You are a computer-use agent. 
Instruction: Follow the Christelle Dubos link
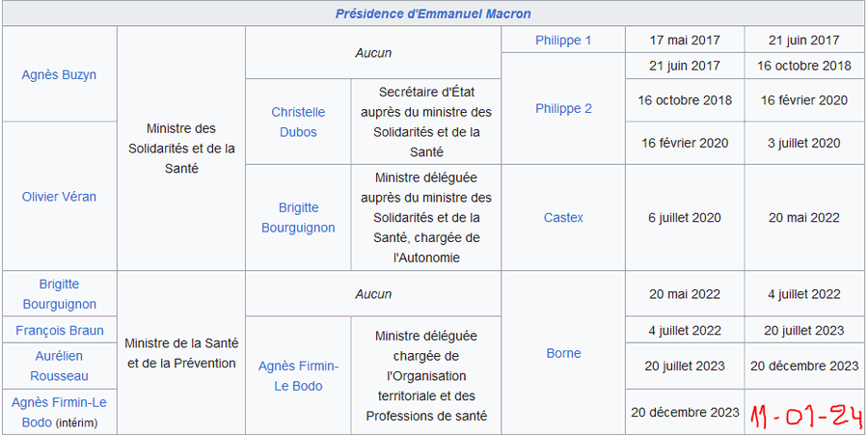coord(298,122)
